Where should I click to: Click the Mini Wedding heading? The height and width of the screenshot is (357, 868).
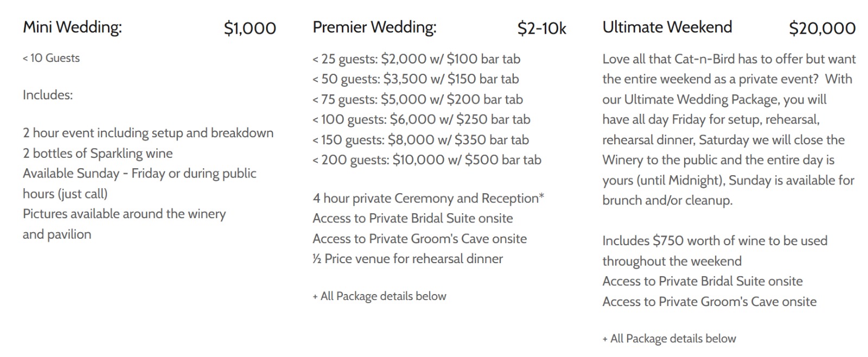[x=72, y=27]
